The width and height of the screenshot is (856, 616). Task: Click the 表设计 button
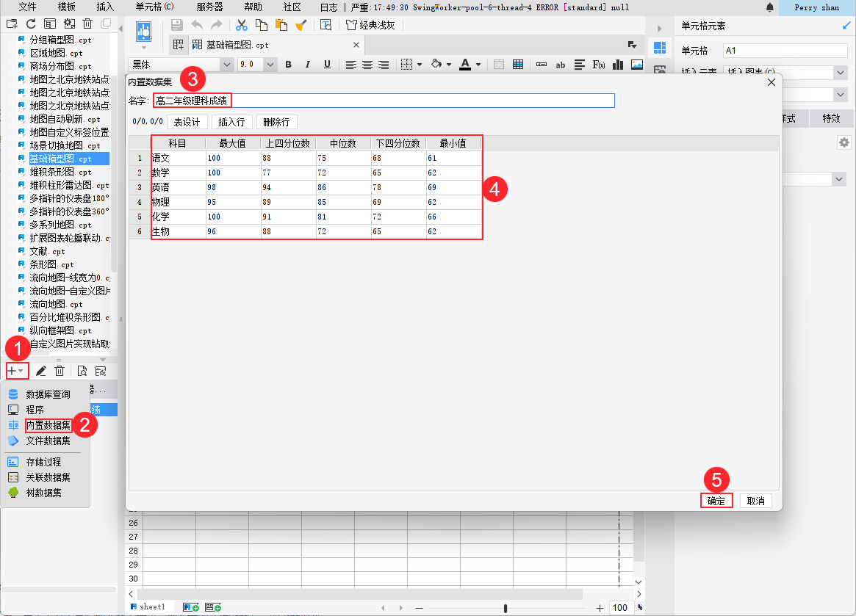click(x=187, y=122)
